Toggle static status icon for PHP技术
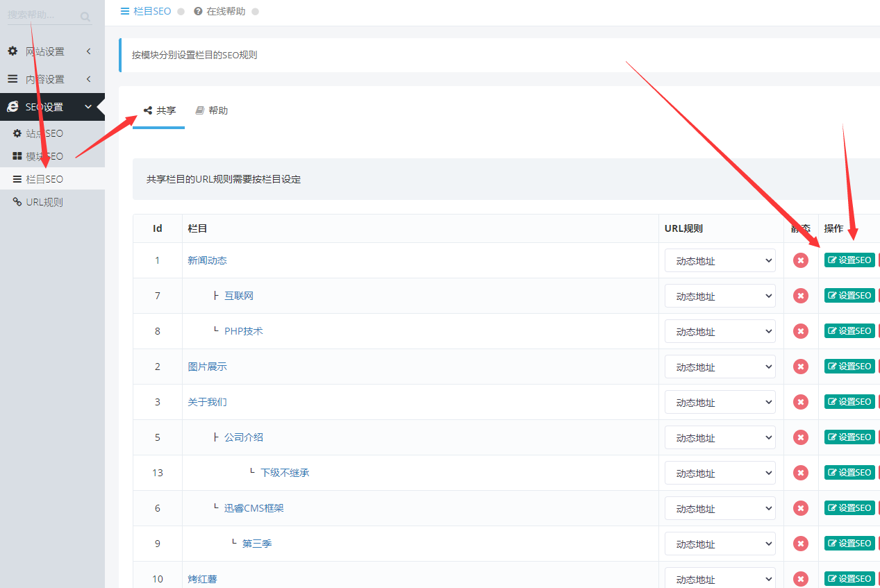Viewport: 880px width, 588px height. click(801, 331)
